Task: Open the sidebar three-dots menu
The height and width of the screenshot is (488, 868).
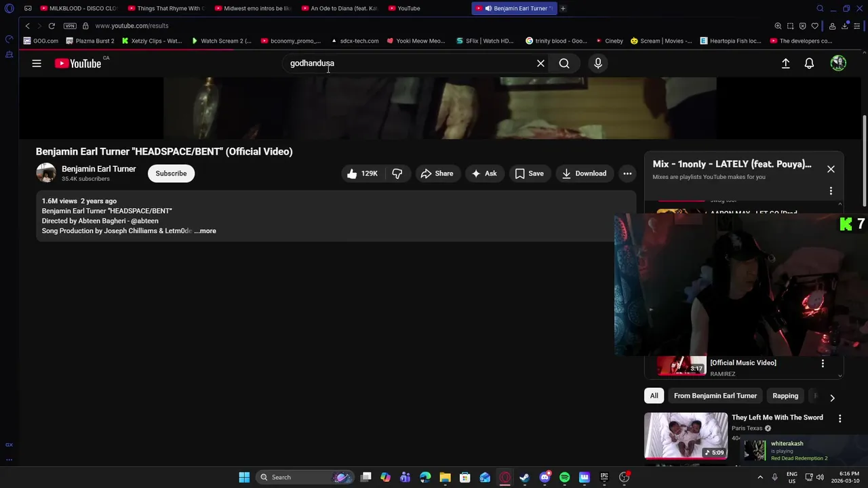Action: [9, 460]
